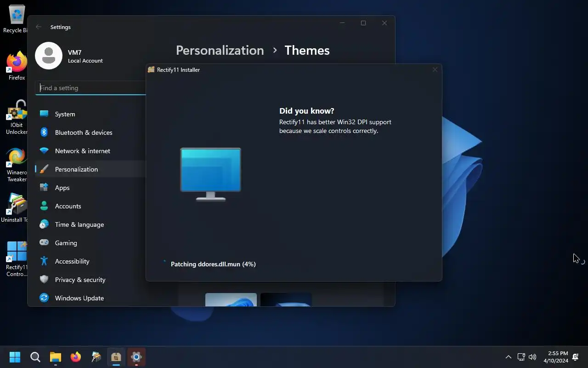This screenshot has width=588, height=368.
Task: Close the Rectify11 Installer window
Action: click(435, 69)
